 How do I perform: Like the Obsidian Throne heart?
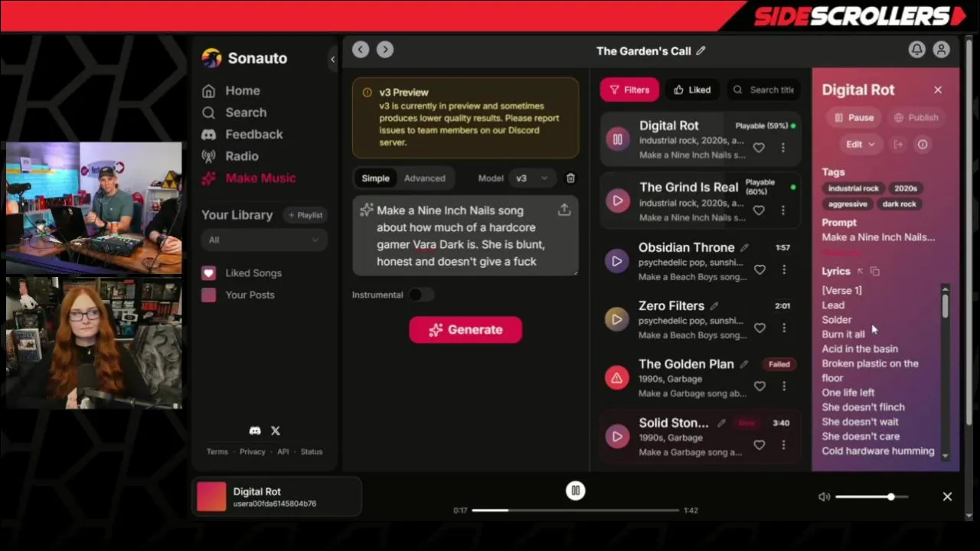[x=759, y=269]
